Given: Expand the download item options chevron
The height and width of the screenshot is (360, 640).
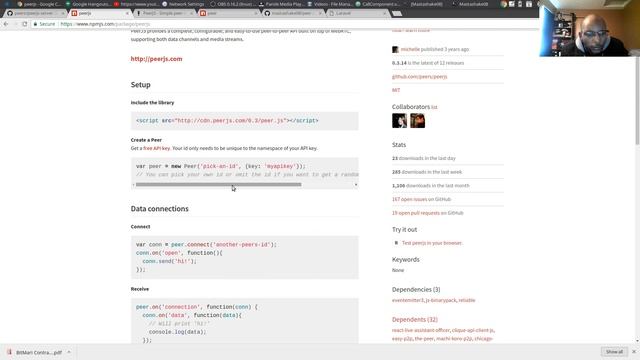Looking at the screenshot, I should (x=69, y=352).
